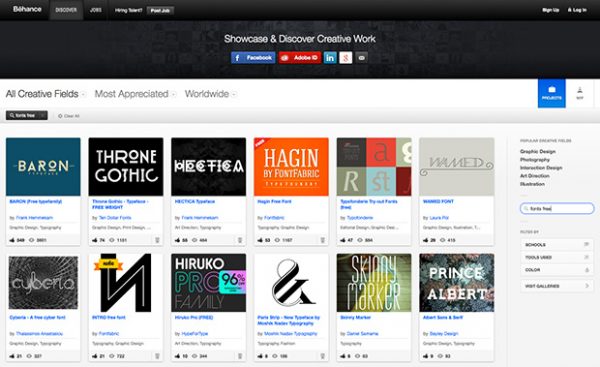Open the HECTICA typeface thumbnail

[x=209, y=167]
